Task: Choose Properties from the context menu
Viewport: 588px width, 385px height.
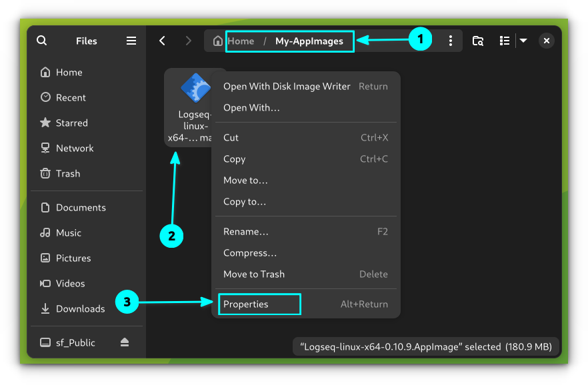Action: point(246,304)
